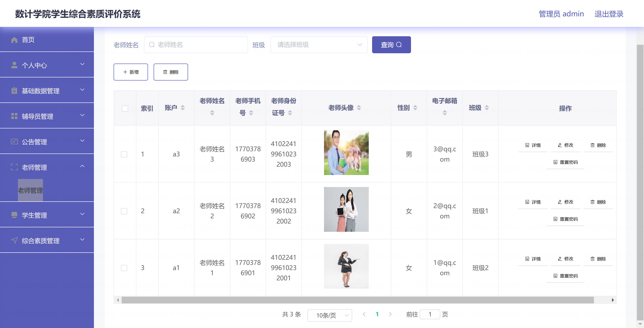Click 退出登录 logout link

[x=609, y=14]
